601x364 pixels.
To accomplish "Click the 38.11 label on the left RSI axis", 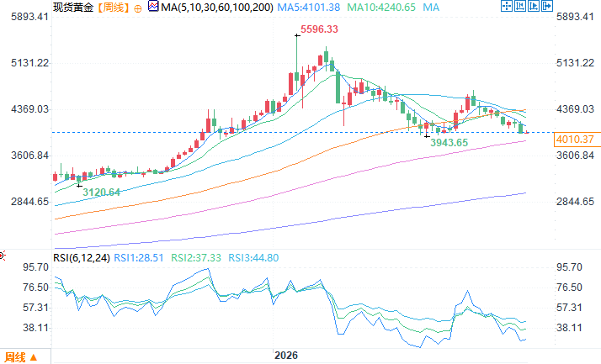I will (x=35, y=328).
